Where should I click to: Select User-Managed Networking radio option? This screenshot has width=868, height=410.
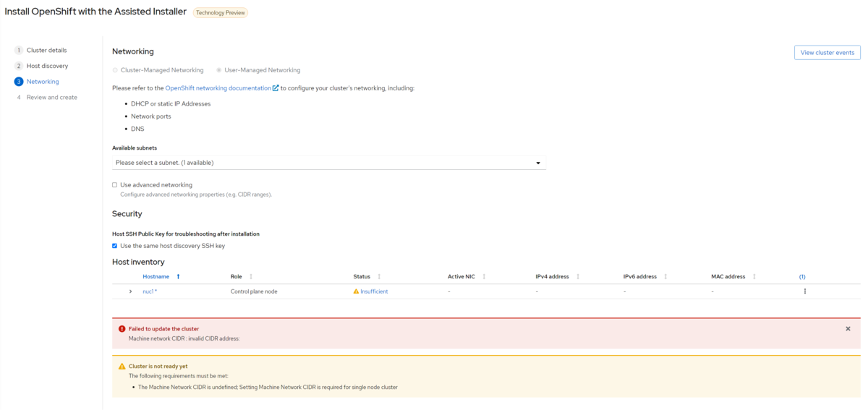pyautogui.click(x=219, y=70)
